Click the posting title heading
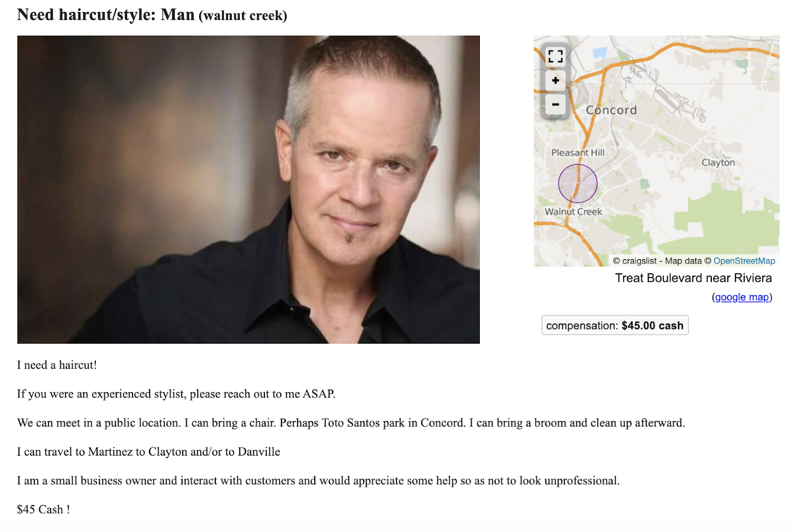Viewport: 794px width, 532px height. click(x=152, y=15)
